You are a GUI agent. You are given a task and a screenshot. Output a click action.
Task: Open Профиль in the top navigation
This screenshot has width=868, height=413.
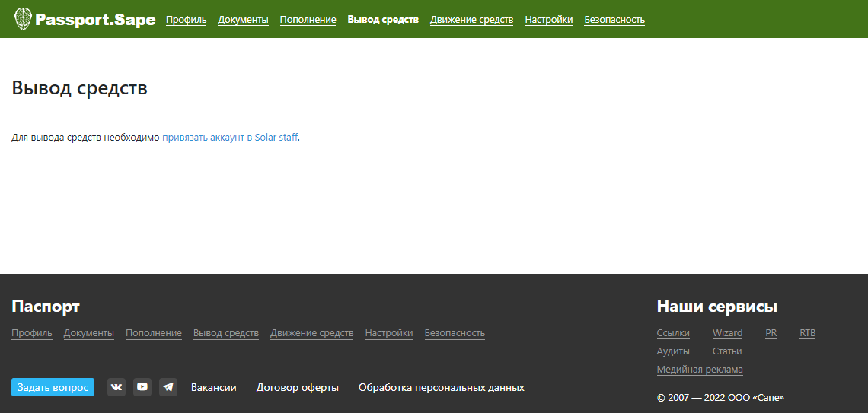(x=186, y=20)
